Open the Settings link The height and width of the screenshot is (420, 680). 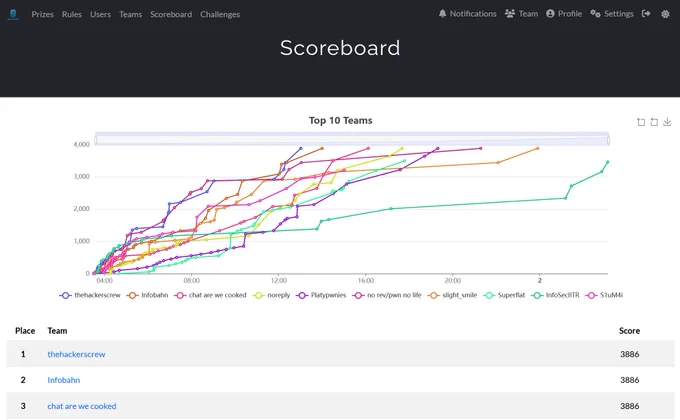click(612, 14)
